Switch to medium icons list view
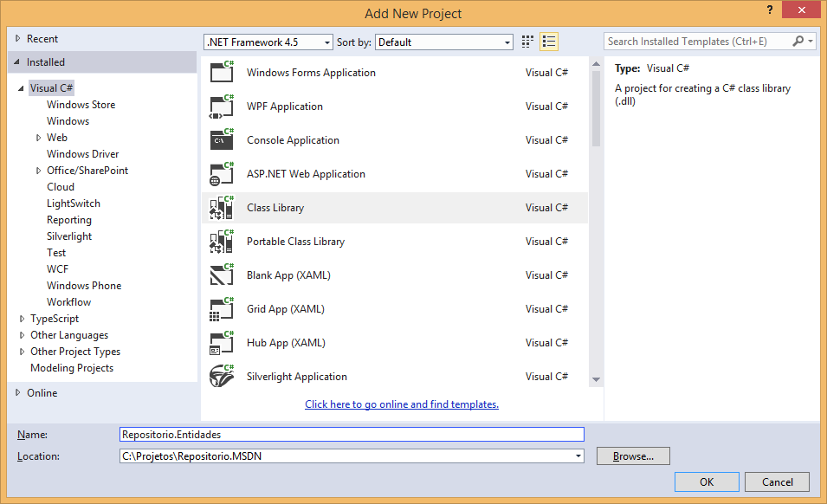The width and height of the screenshot is (827, 504). coord(549,42)
